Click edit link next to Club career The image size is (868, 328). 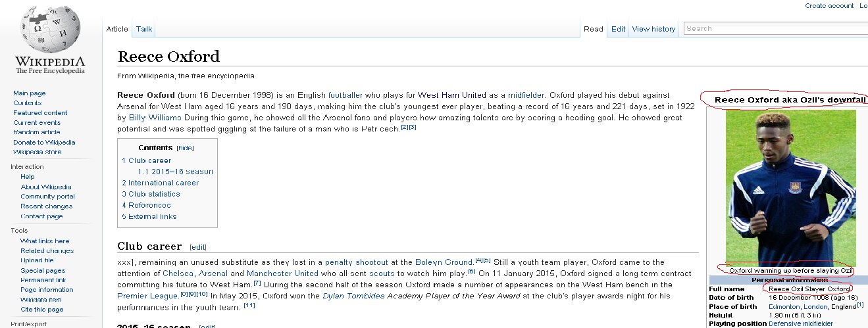(x=198, y=247)
